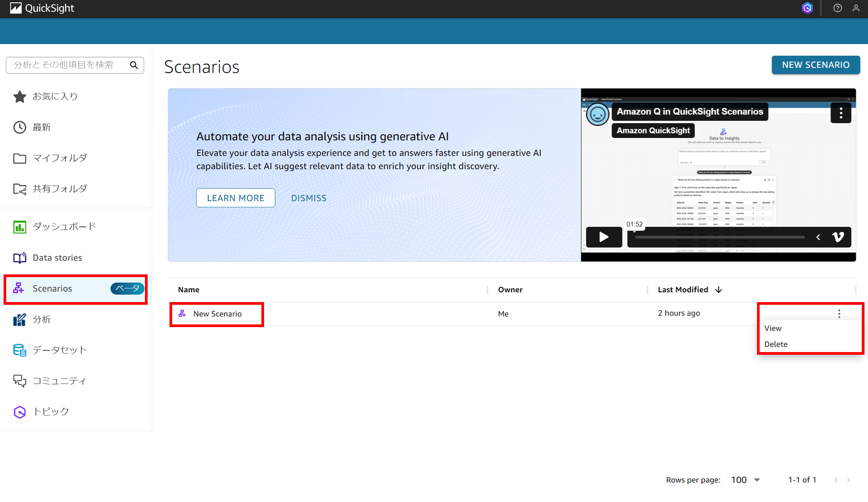The height and width of the screenshot is (502, 868).
Task: Click the Me owner cell
Action: [x=503, y=314]
